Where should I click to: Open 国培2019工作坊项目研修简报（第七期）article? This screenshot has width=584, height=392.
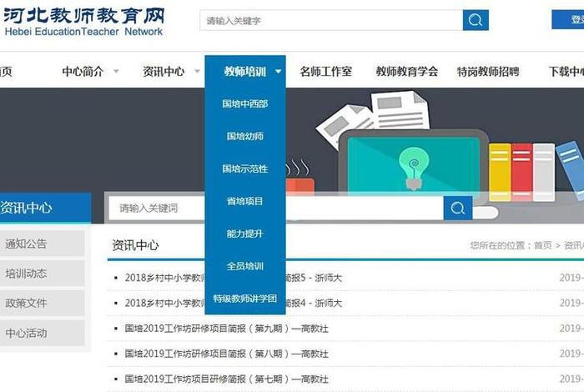pyautogui.click(x=226, y=379)
